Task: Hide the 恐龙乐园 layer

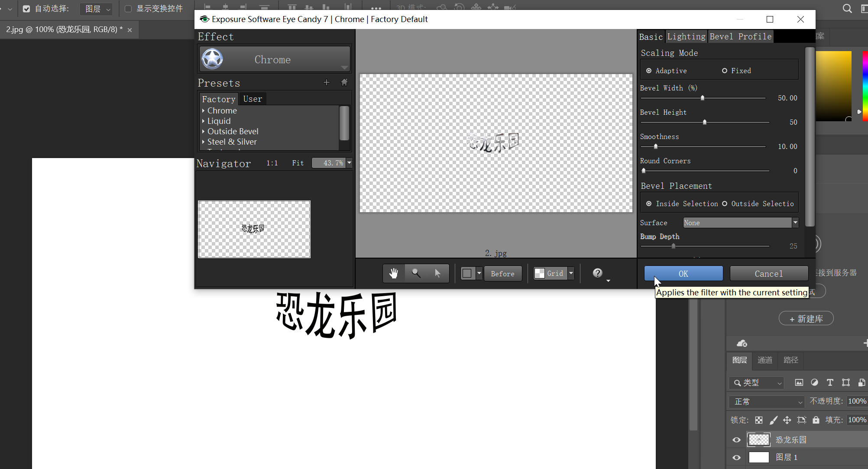Action: pos(736,440)
